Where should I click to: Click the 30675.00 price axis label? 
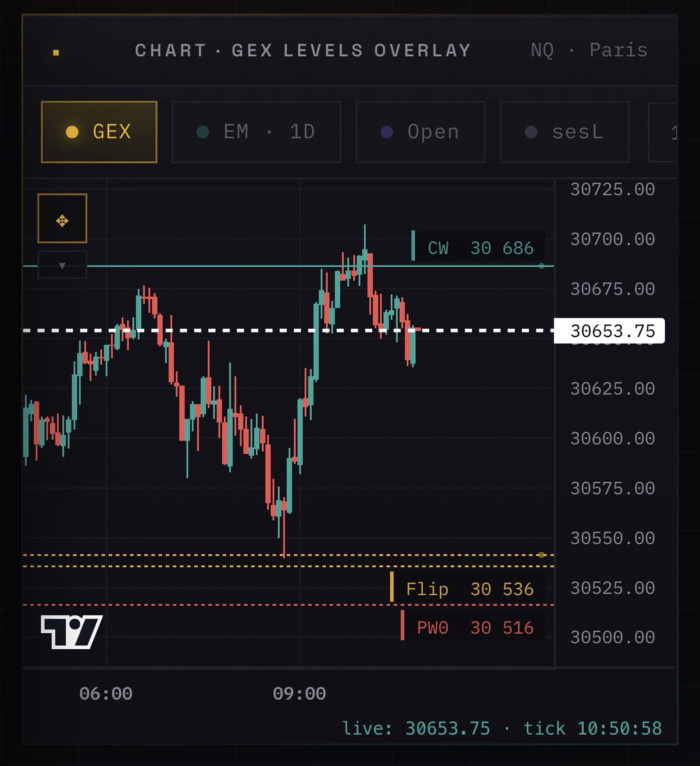tap(612, 289)
